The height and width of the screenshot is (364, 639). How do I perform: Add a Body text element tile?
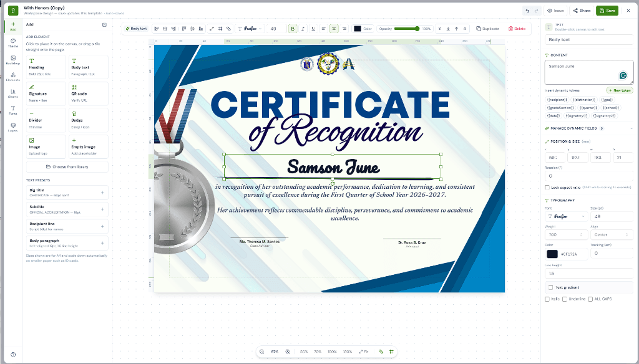tap(89, 67)
